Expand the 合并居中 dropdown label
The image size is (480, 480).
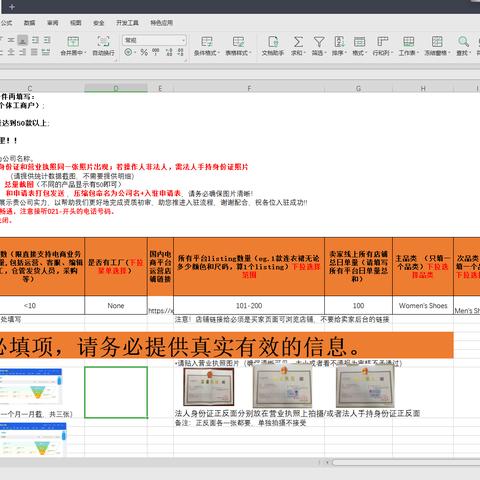(x=73, y=53)
